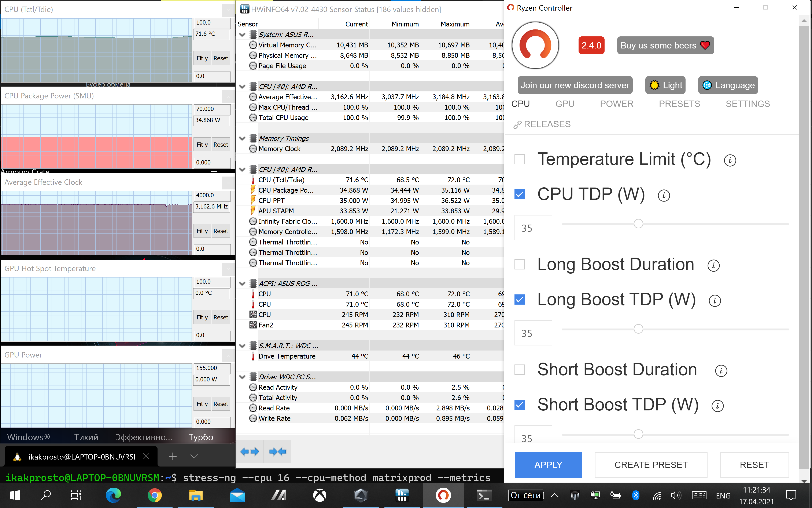Open Temperature Limit info icon
The width and height of the screenshot is (812, 508).
click(x=730, y=160)
